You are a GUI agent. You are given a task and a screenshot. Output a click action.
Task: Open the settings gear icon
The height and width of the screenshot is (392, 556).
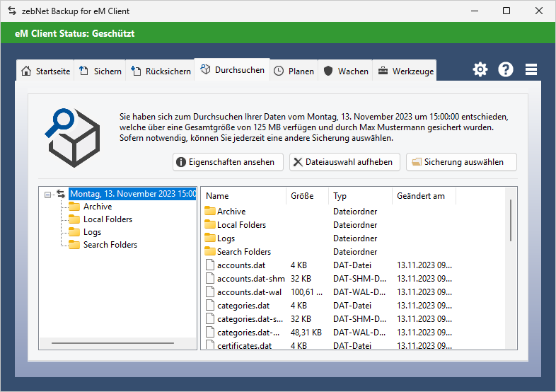tap(480, 69)
